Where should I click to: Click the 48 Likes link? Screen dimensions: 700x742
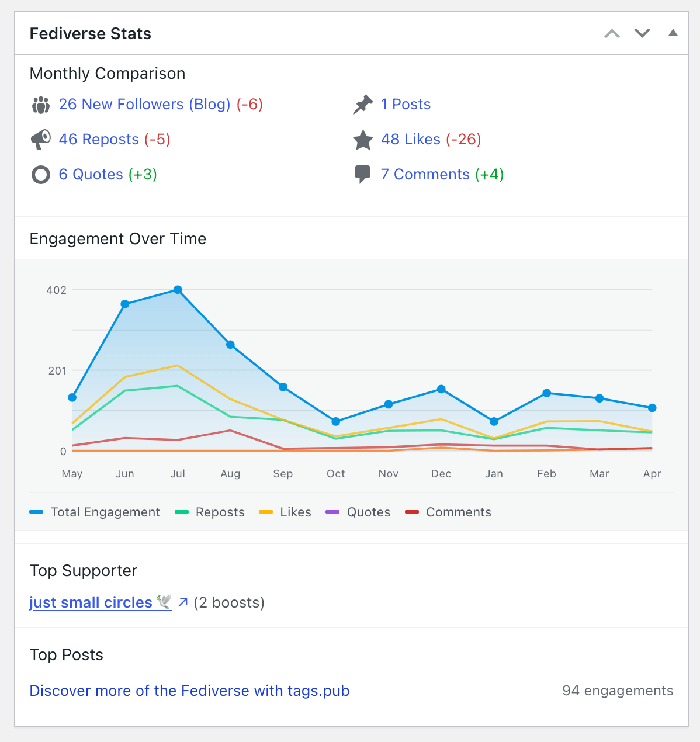click(411, 140)
